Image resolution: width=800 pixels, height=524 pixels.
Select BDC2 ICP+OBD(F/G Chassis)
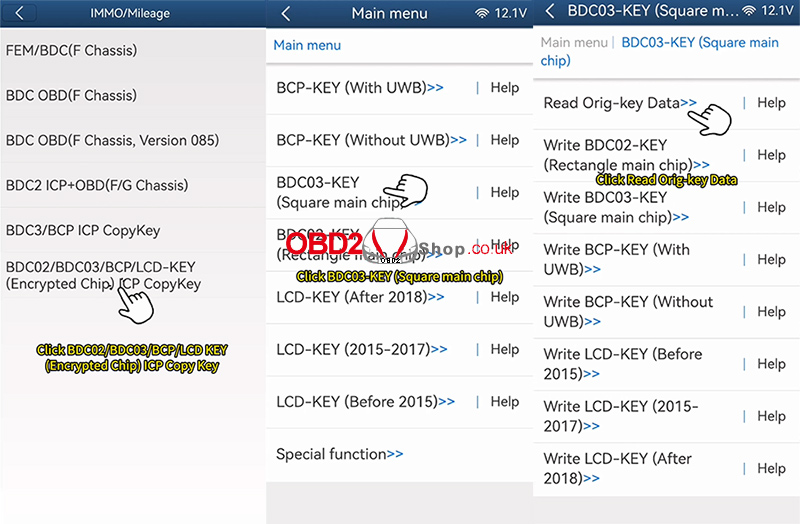(133, 185)
